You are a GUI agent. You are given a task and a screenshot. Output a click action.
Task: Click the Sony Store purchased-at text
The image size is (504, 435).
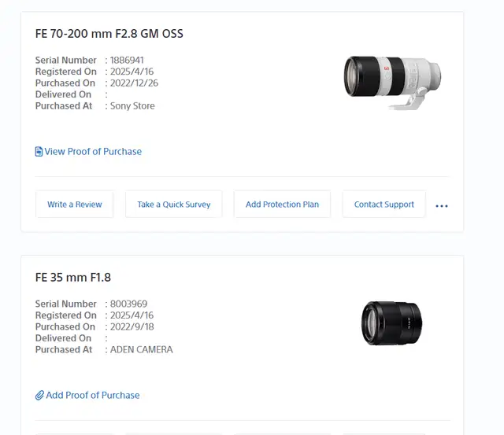click(x=132, y=106)
